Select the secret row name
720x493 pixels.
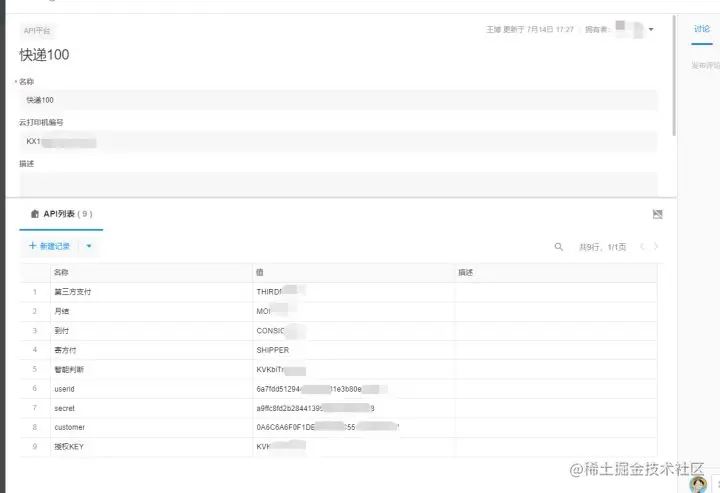(64, 408)
